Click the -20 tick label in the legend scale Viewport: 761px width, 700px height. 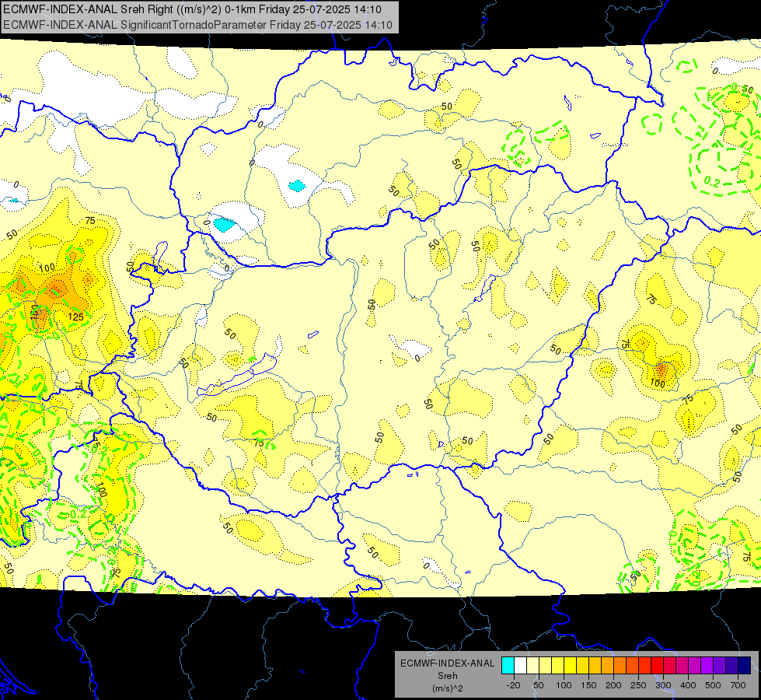point(514,685)
